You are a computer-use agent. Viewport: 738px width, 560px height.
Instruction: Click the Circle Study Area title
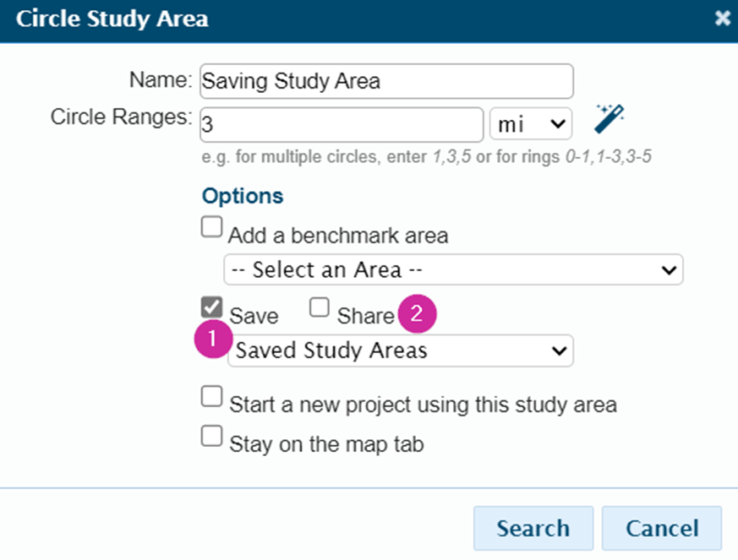tap(112, 19)
